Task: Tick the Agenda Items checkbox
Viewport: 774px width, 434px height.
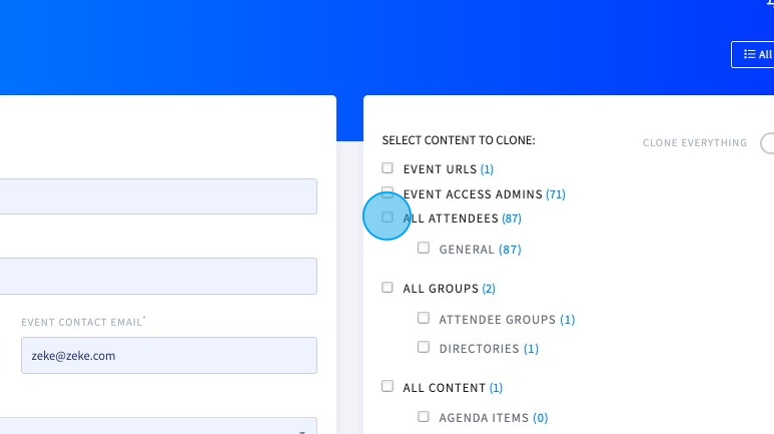Action: pos(424,417)
